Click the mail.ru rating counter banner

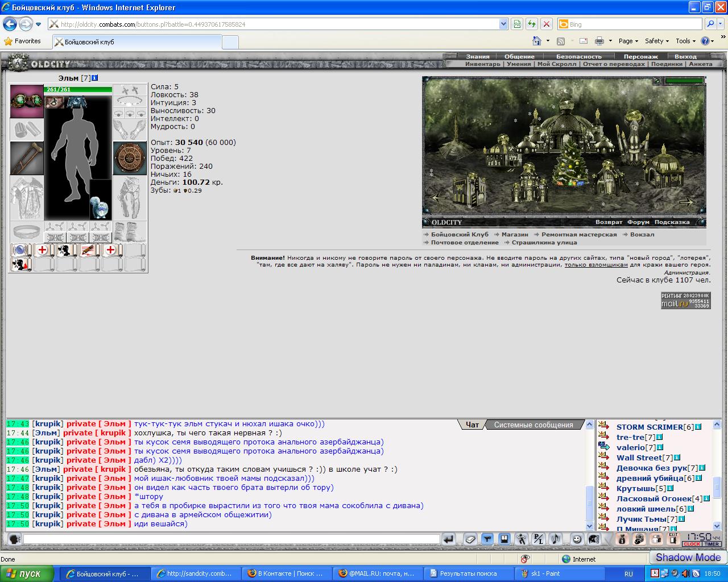coord(685,300)
